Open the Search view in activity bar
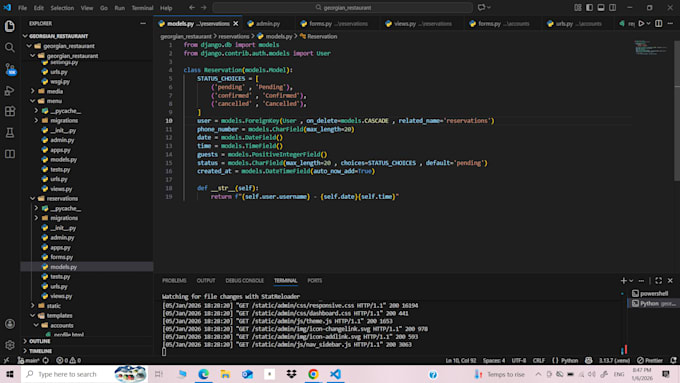The image size is (680, 383). (x=10, y=48)
